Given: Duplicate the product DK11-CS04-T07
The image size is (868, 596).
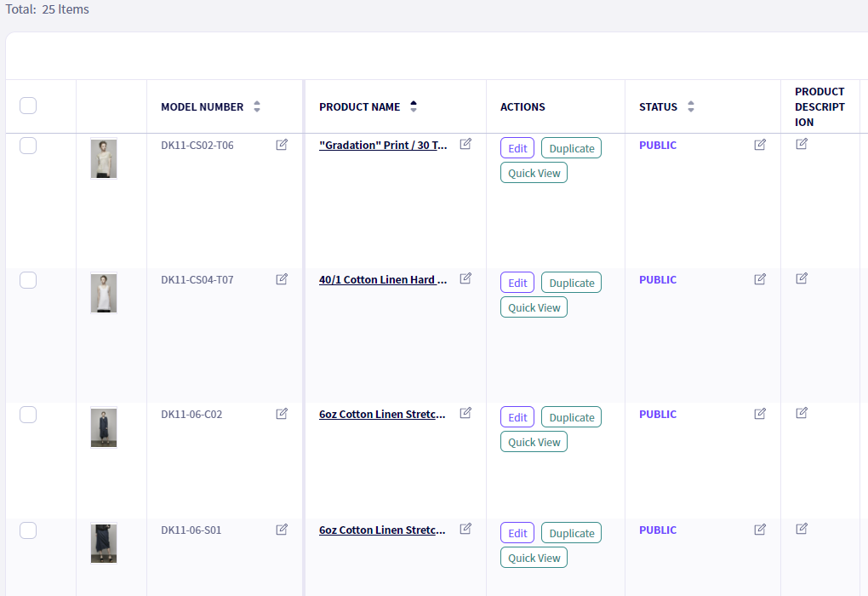Looking at the screenshot, I should pos(571,283).
